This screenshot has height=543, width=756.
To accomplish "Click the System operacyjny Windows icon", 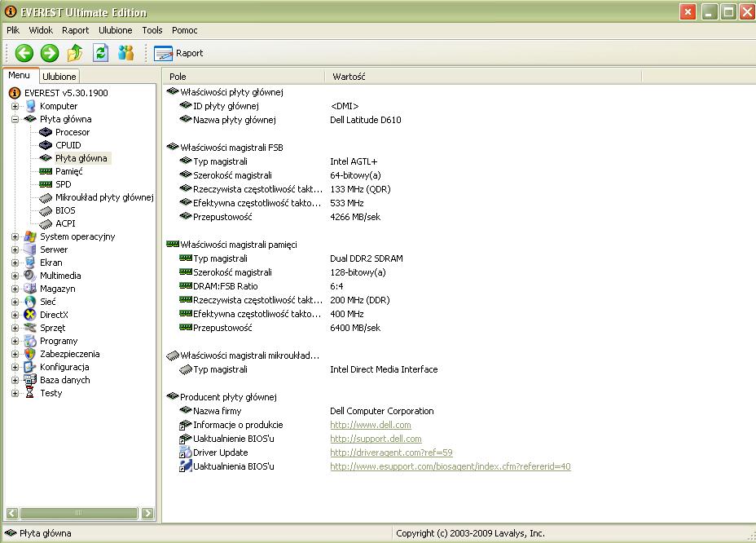I will [x=30, y=236].
